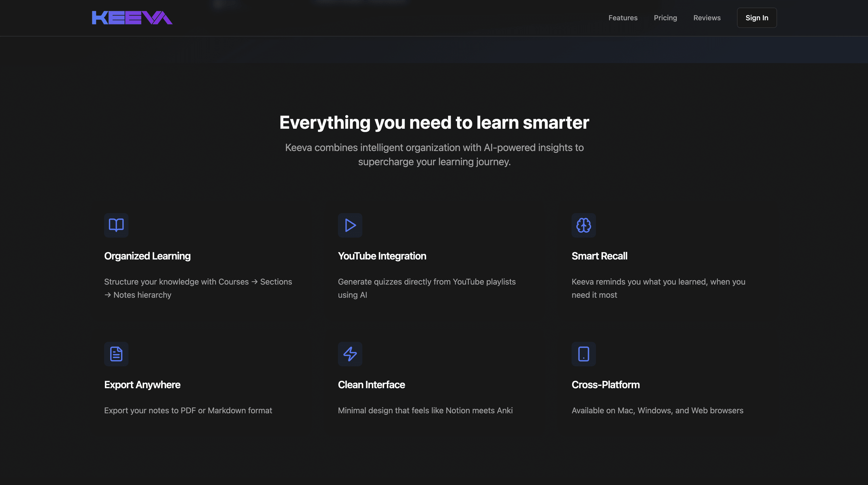Click the lightning bolt icon
868x485 pixels.
click(x=350, y=354)
